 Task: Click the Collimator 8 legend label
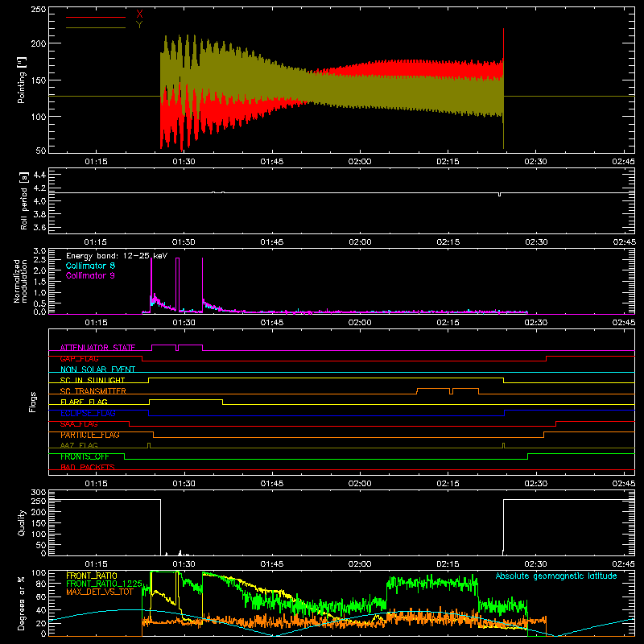click(x=90, y=266)
